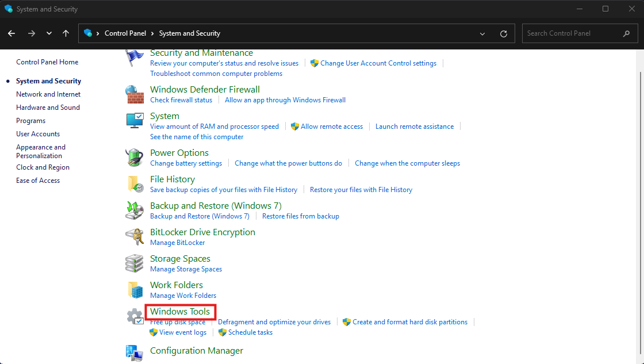The image size is (644, 364).
Task: Click the Configuration Manager icon
Action: tap(135, 352)
